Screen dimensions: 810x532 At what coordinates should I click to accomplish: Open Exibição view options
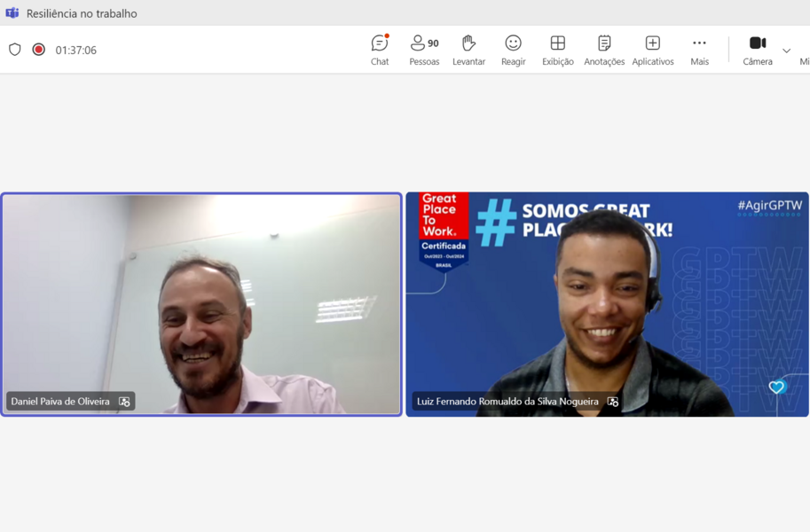(557, 50)
